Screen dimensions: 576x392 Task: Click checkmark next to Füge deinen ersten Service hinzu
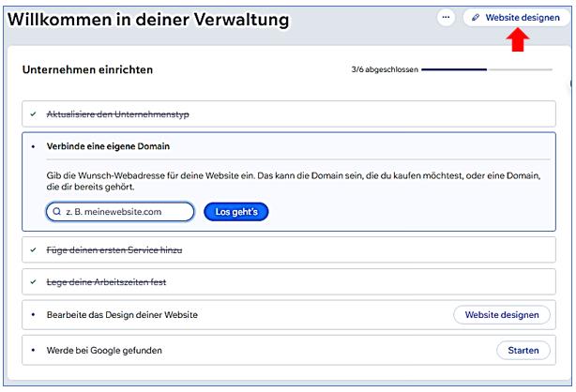tap(34, 251)
